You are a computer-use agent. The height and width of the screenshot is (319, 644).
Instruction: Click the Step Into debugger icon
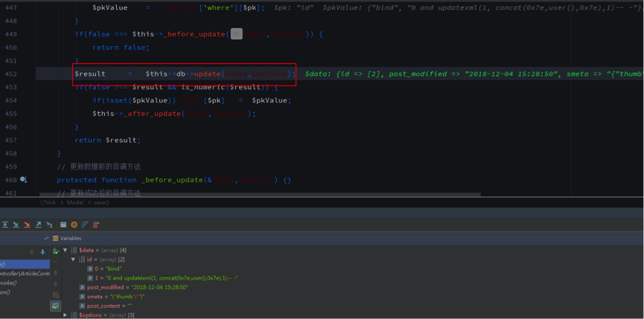(x=16, y=224)
